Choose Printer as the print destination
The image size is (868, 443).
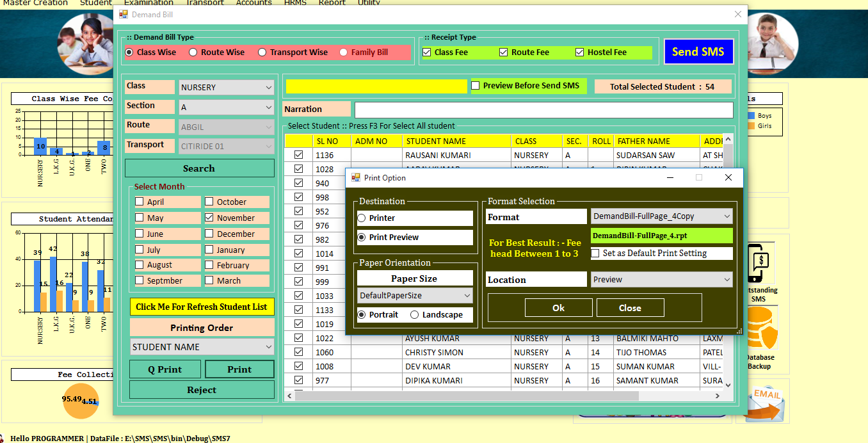click(x=362, y=218)
